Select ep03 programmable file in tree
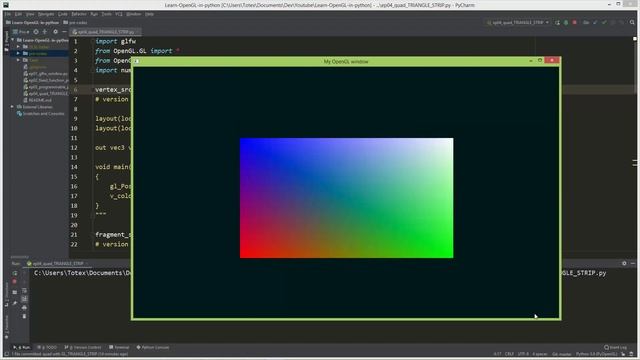This screenshot has height=360, width=640. coord(45,87)
